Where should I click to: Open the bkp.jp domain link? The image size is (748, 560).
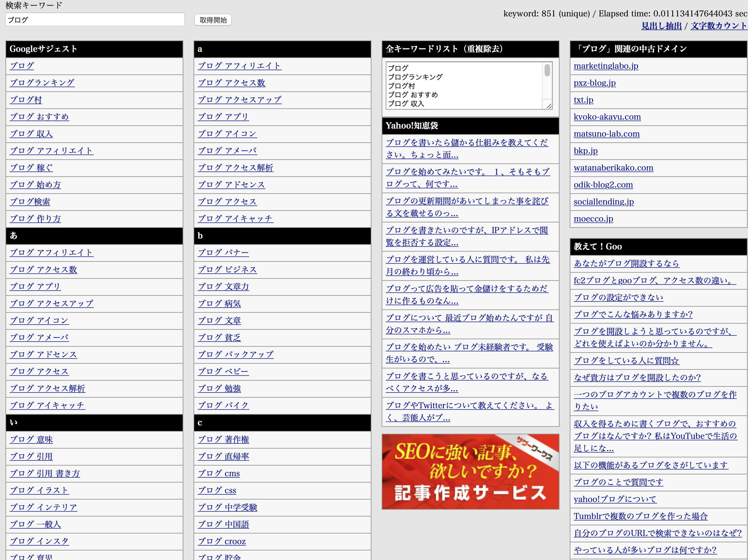(x=586, y=151)
